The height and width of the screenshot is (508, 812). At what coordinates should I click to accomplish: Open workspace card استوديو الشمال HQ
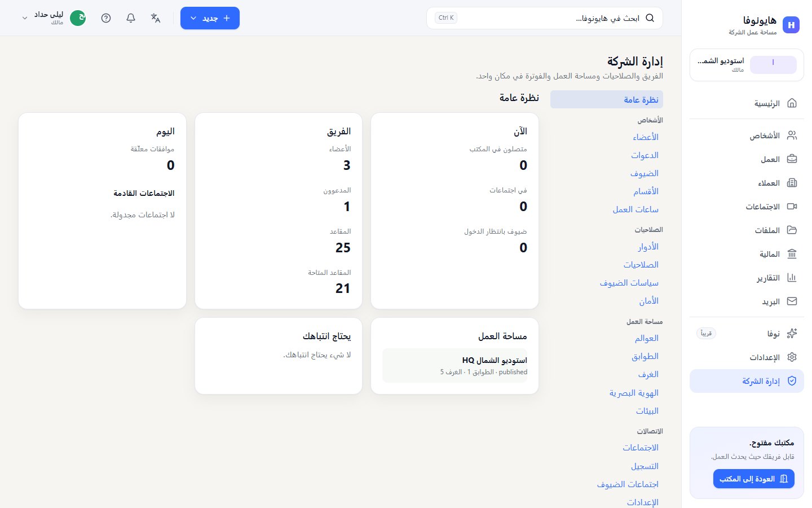click(455, 366)
